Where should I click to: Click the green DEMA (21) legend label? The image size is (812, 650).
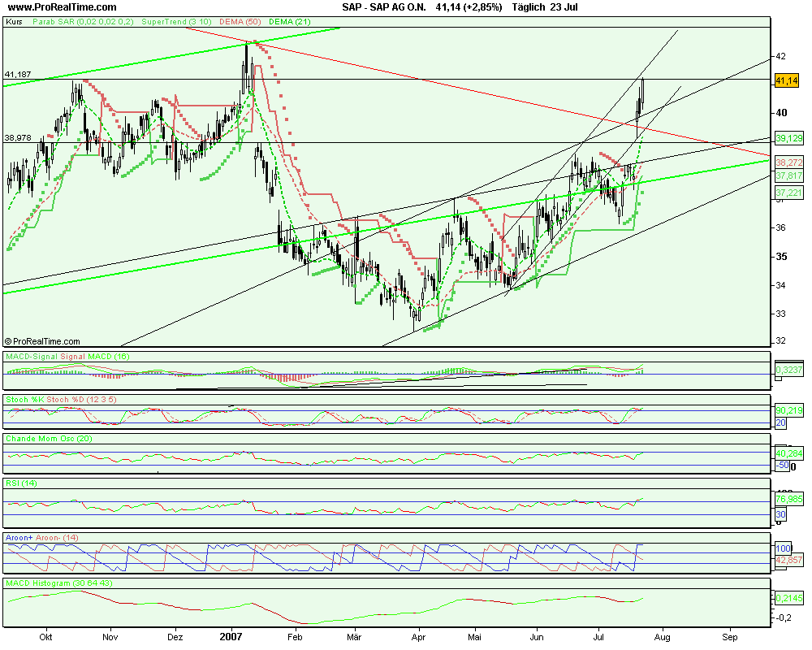point(289,23)
